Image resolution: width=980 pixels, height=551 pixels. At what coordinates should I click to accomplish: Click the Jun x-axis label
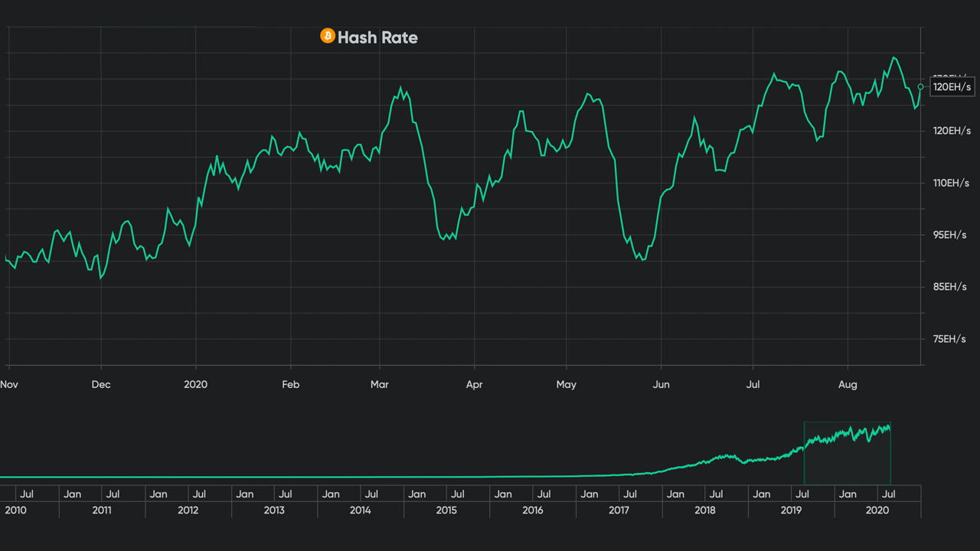click(661, 384)
